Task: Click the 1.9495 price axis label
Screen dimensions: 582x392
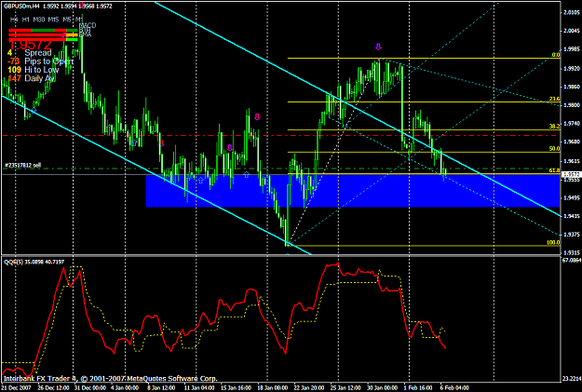Action: coord(572,197)
